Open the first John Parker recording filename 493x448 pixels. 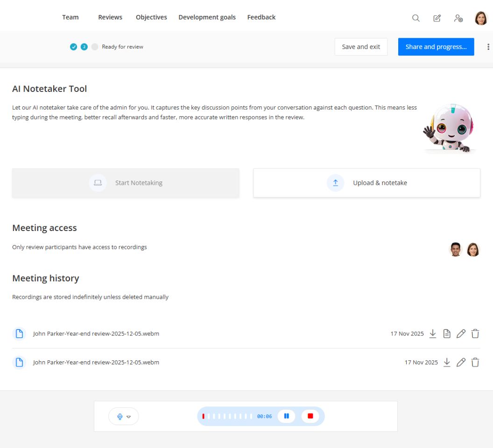click(96, 334)
